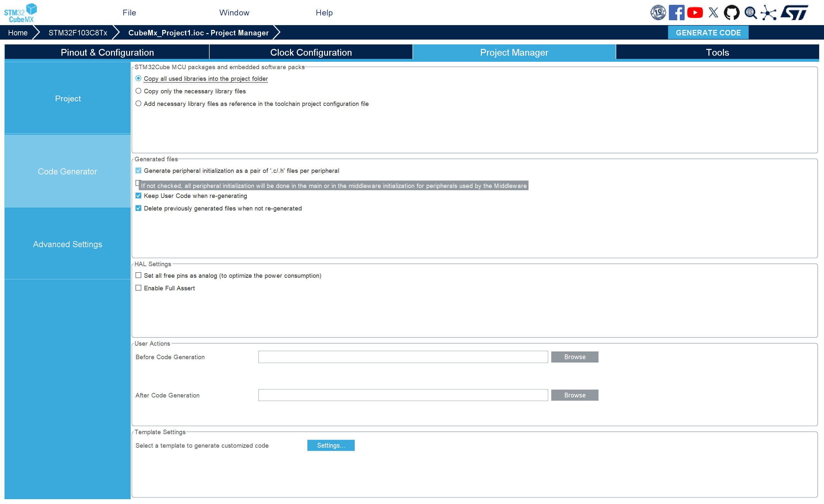Click the globe search icon

coord(750,13)
